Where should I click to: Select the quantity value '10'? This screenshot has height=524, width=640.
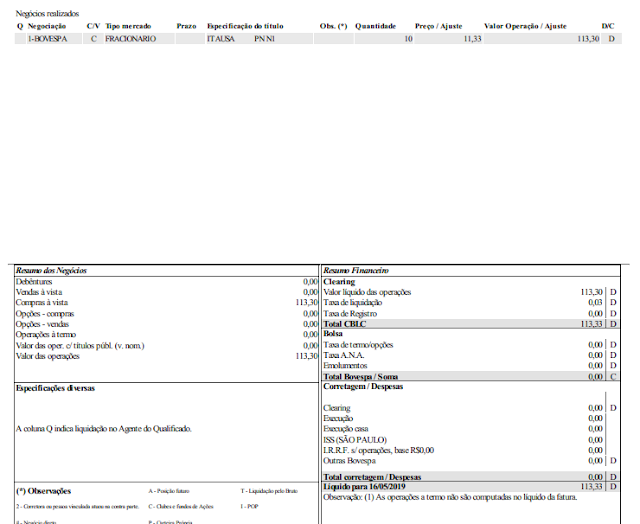tap(408, 39)
